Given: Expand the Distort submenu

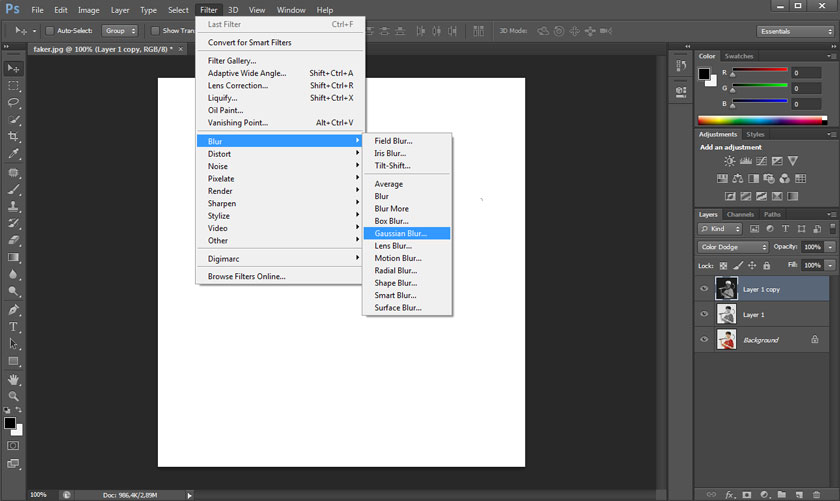Looking at the screenshot, I should 280,154.
